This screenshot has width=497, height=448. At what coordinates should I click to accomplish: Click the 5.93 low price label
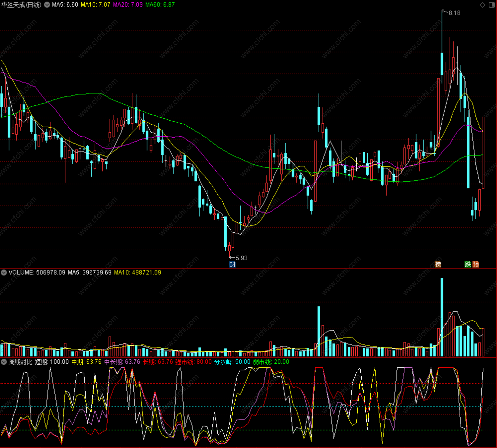241,258
